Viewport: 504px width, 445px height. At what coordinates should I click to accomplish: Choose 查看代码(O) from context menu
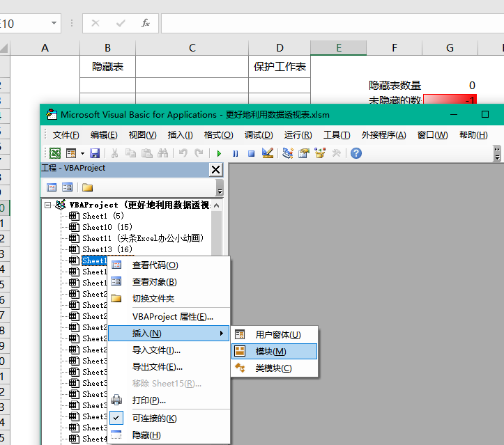click(x=169, y=265)
